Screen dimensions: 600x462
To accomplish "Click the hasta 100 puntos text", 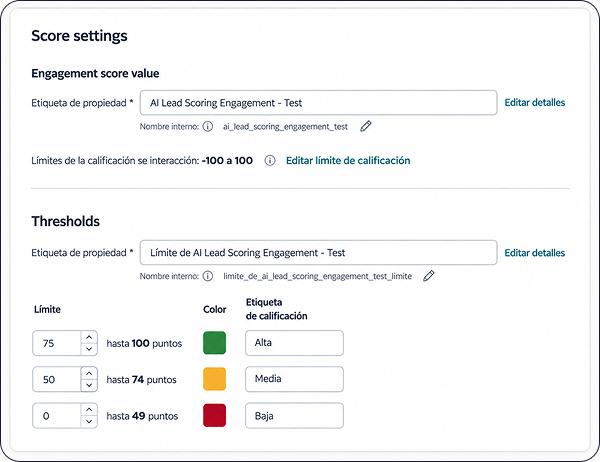I will (144, 343).
